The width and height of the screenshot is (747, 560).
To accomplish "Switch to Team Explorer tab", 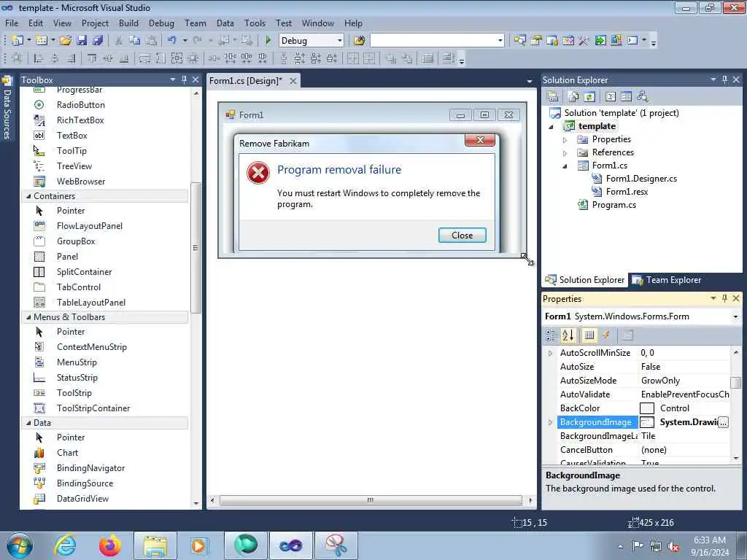I will coord(666,280).
